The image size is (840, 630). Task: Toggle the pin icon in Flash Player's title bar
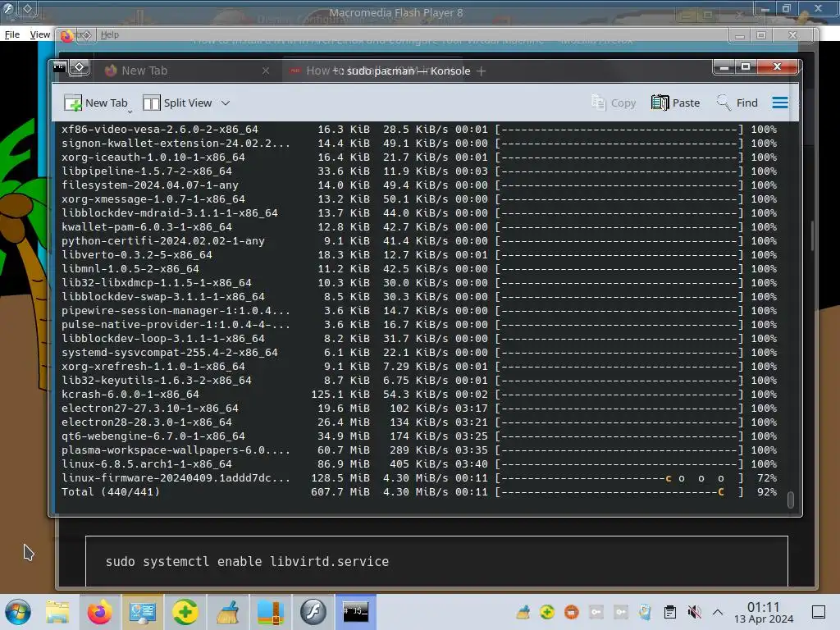pyautogui.click(x=27, y=8)
